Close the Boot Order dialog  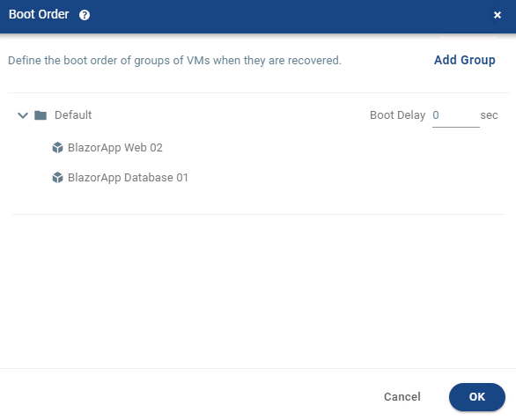point(498,15)
